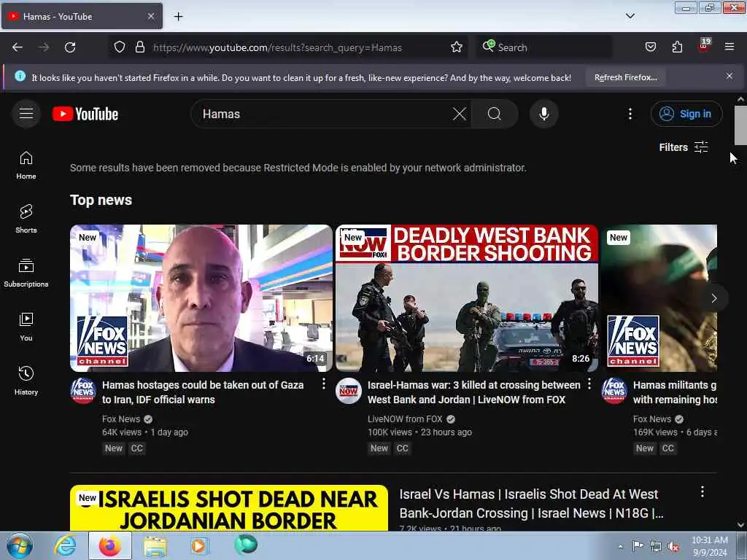Open more options for Israel Vs Hamas video

703,492
